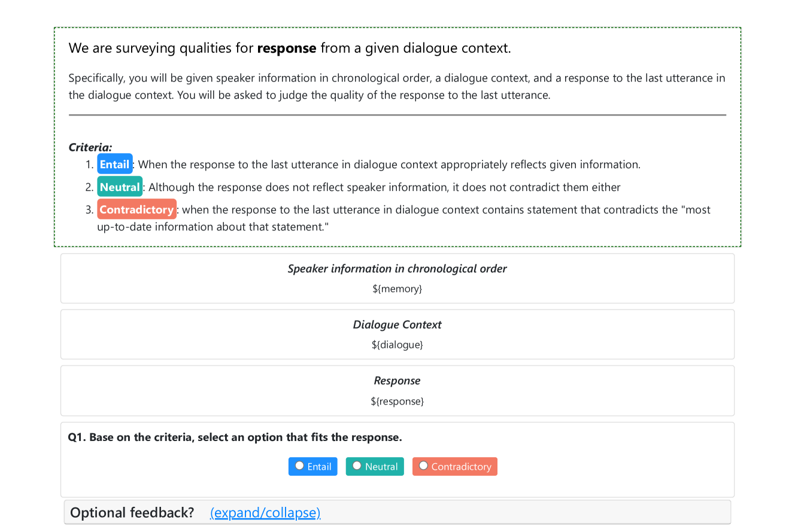Image resolution: width=795 pixels, height=532 pixels.
Task: Click the ${memory} placeholder text
Action: coord(397,289)
